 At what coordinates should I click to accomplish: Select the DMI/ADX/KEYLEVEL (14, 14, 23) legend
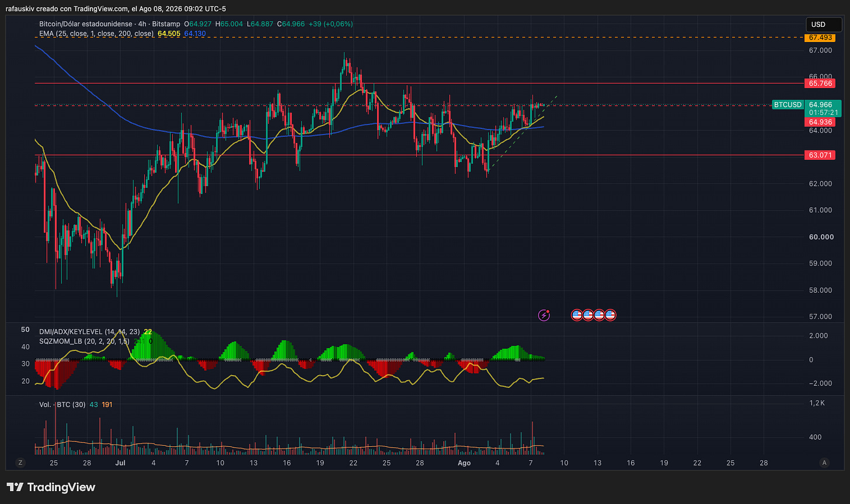coord(89,331)
